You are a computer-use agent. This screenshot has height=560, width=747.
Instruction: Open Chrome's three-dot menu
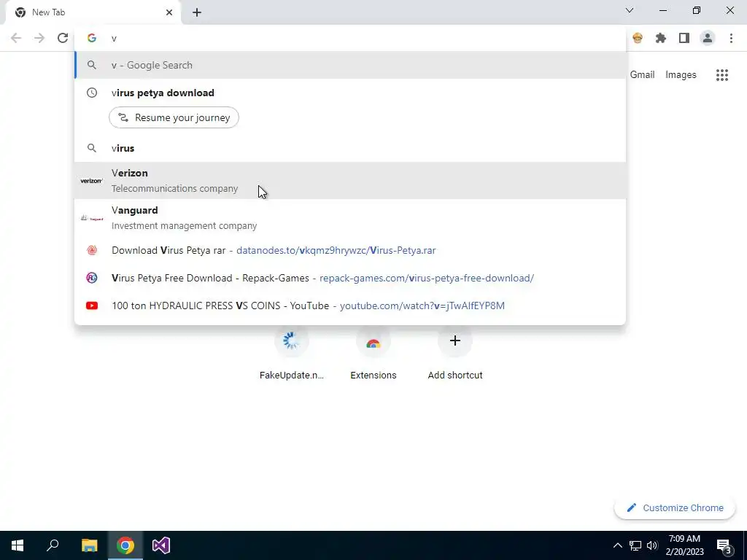[731, 38]
